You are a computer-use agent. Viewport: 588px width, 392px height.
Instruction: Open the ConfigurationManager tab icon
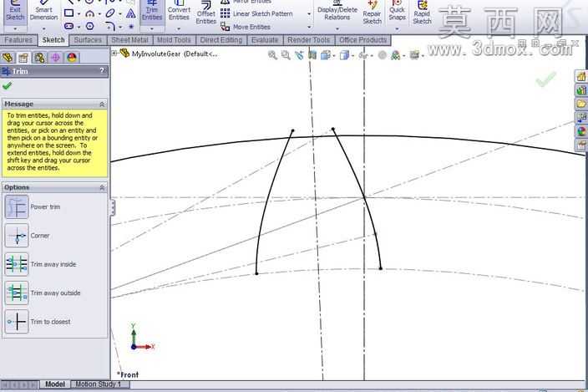39,58
